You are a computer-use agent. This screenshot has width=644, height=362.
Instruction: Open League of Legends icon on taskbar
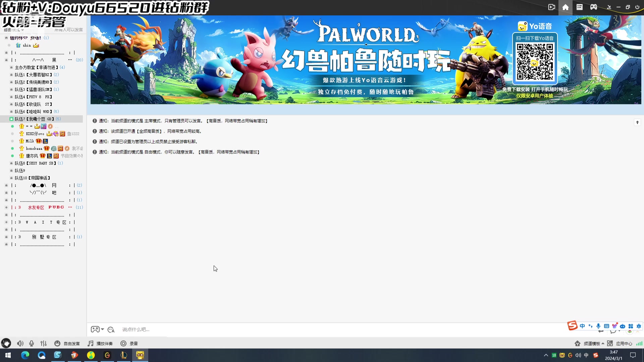click(x=123, y=355)
